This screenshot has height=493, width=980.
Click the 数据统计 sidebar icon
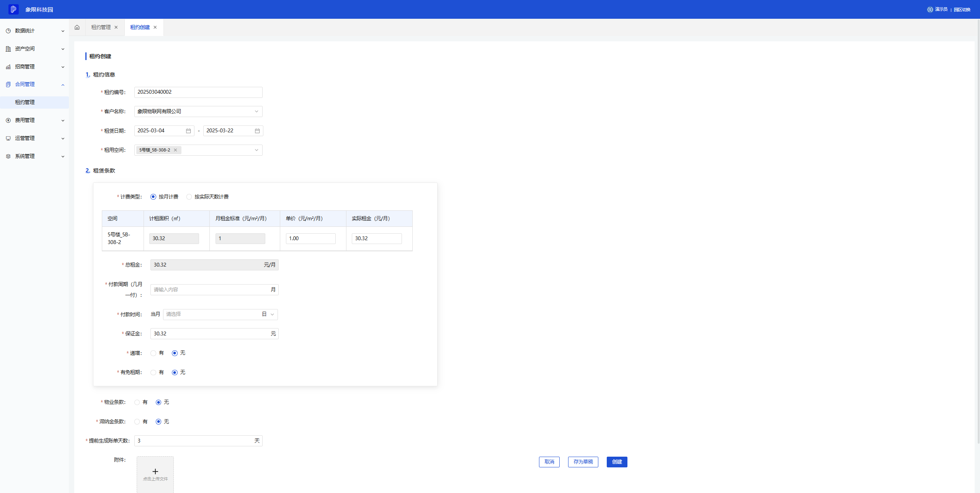[x=8, y=31]
